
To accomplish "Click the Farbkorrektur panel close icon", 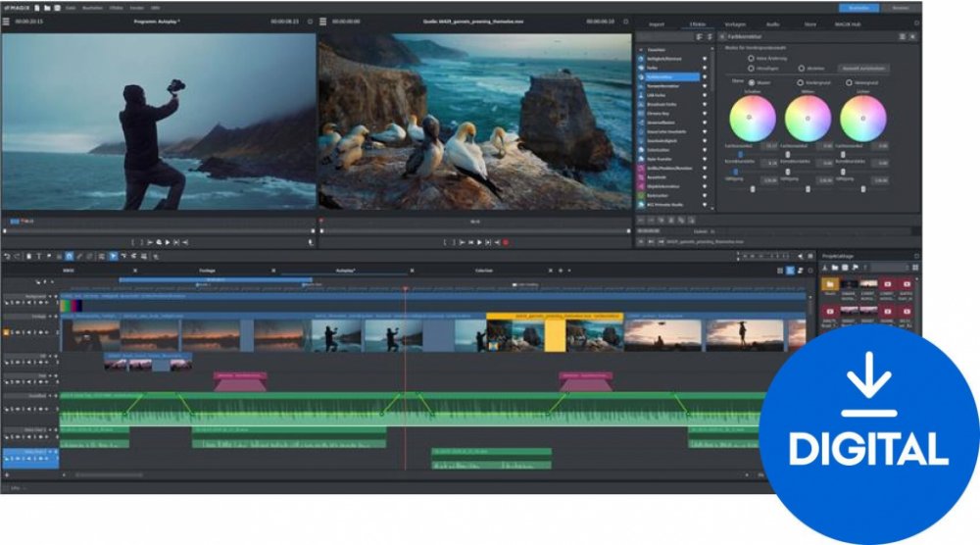I will pyautogui.click(x=914, y=36).
